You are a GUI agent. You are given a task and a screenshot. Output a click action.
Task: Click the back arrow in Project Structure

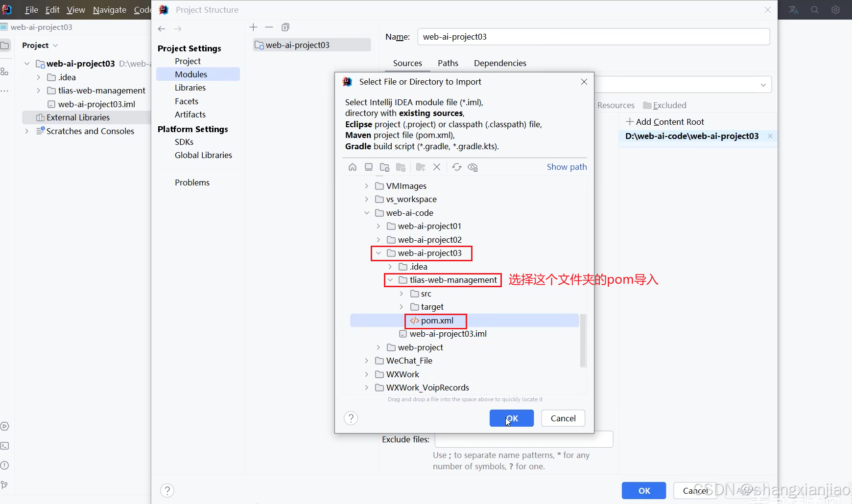pos(162,29)
